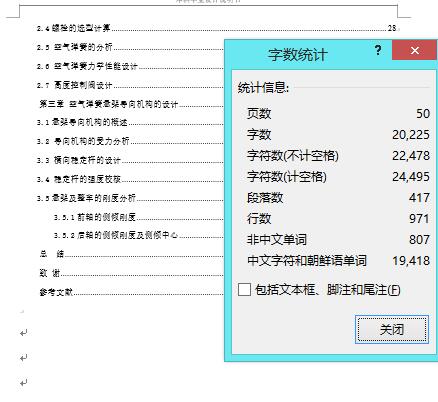This screenshot has width=438, height=402.
Task: Open TOC entry 3.2 导向机构的受力分析
Action: pyautogui.click(x=83, y=141)
